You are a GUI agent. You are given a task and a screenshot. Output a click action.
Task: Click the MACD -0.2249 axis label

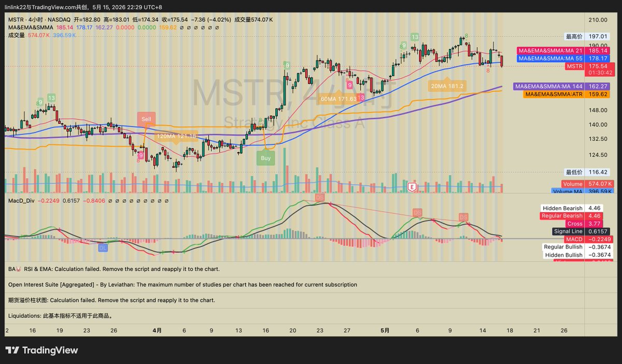[587, 239]
